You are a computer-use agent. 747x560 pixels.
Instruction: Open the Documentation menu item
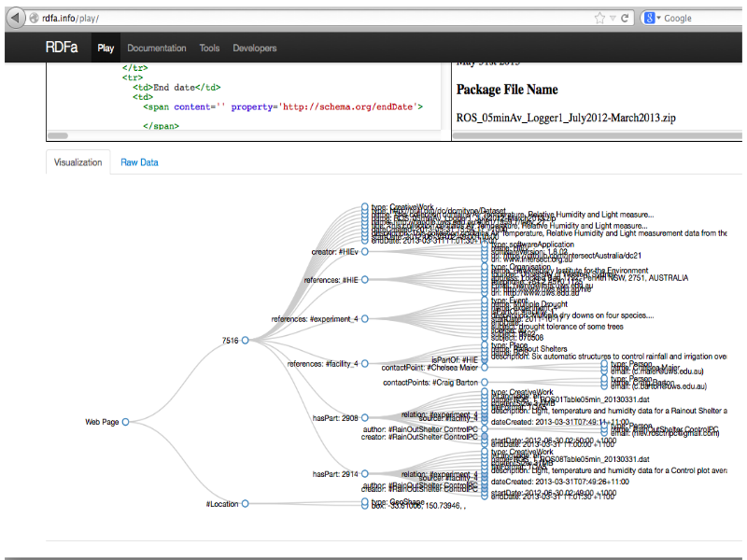coord(157,48)
